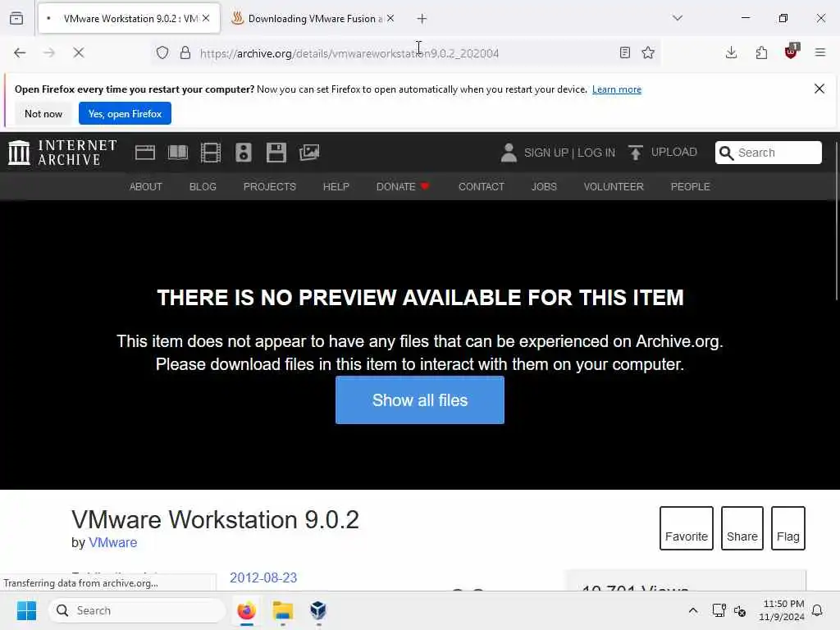Open the Web archive icon
Image resolution: width=840 pixels, height=630 pixels.
coord(145,153)
